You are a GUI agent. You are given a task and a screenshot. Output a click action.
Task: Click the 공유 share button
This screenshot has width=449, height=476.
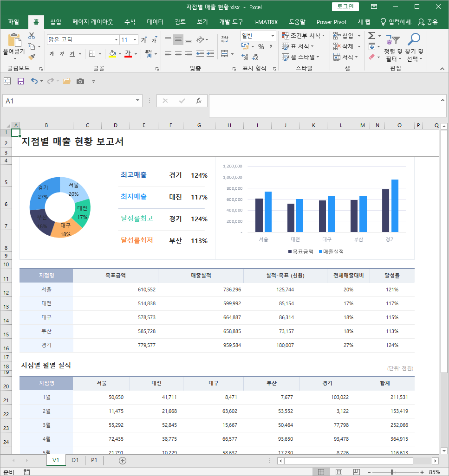[x=428, y=22]
